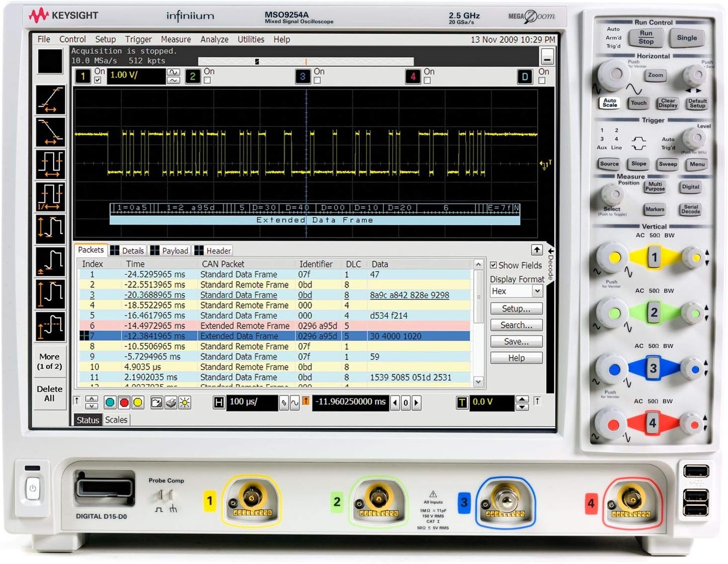
Task: Select the falling edge measurement icon in sidebar
Action: coord(51,132)
